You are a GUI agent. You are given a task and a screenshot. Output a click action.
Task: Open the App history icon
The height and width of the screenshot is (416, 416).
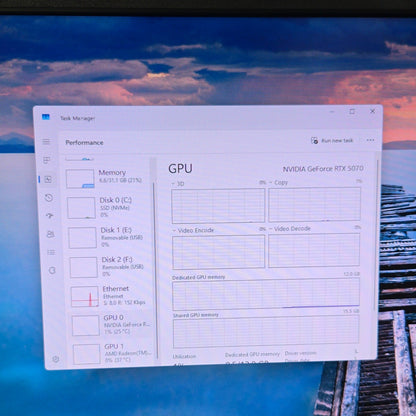click(x=49, y=198)
